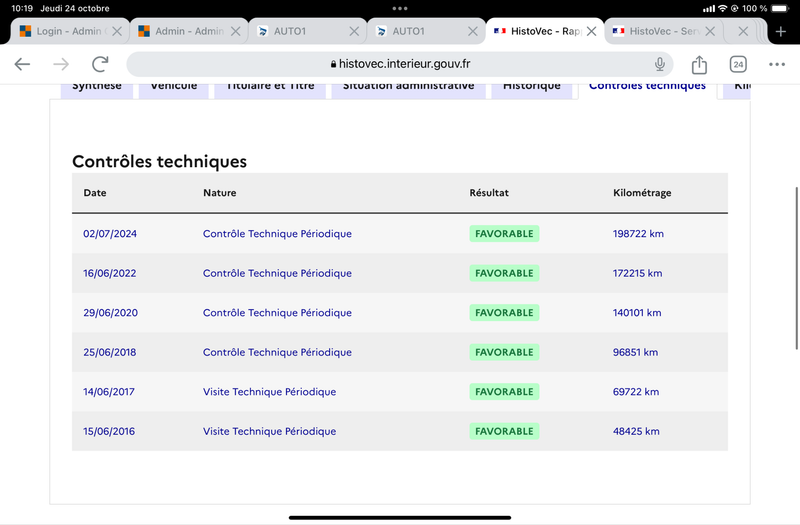Viewport: 800px width, 525px height.
Task: Select the 172215 km mileage value
Action: pyautogui.click(x=637, y=273)
